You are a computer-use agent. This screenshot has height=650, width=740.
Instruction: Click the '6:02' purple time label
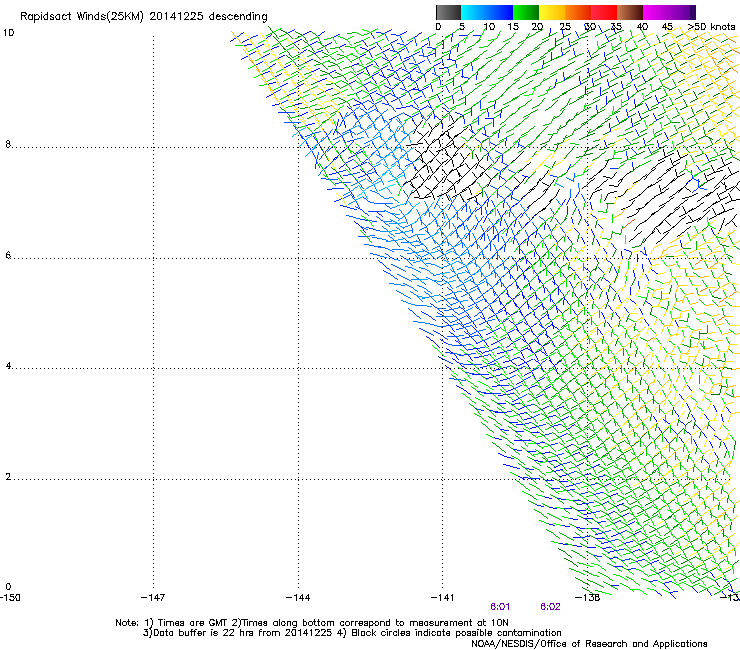550,607
